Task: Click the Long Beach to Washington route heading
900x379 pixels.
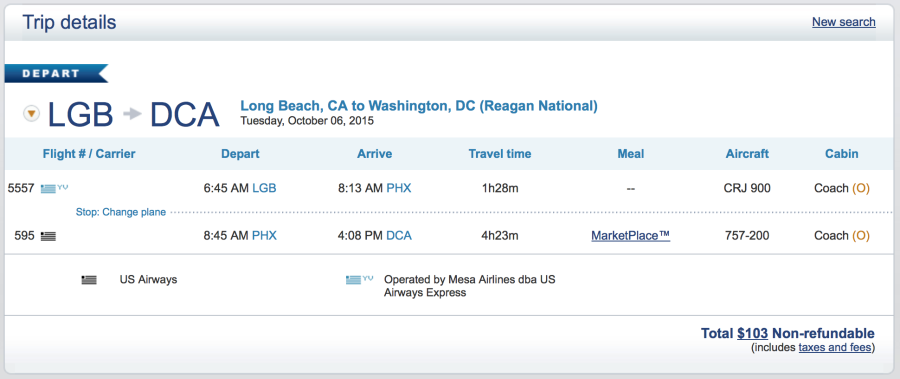Action: click(x=418, y=106)
